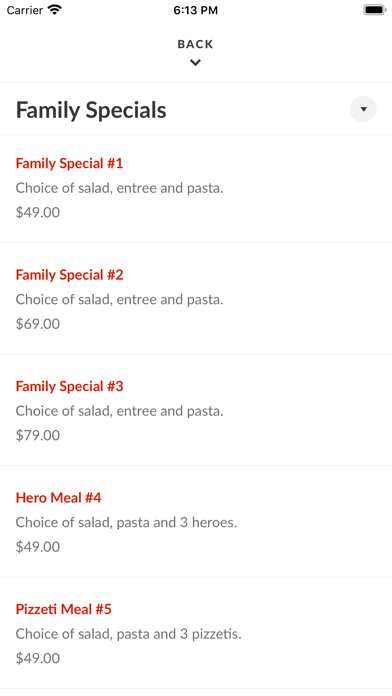Tap the $49.00 price of Family Special #1
The image size is (392, 696).
(x=38, y=212)
